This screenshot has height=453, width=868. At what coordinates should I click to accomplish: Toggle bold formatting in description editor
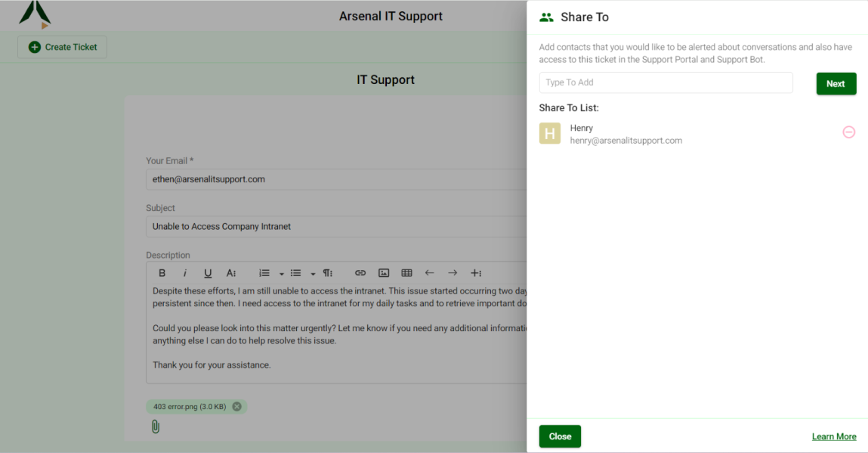coord(162,273)
